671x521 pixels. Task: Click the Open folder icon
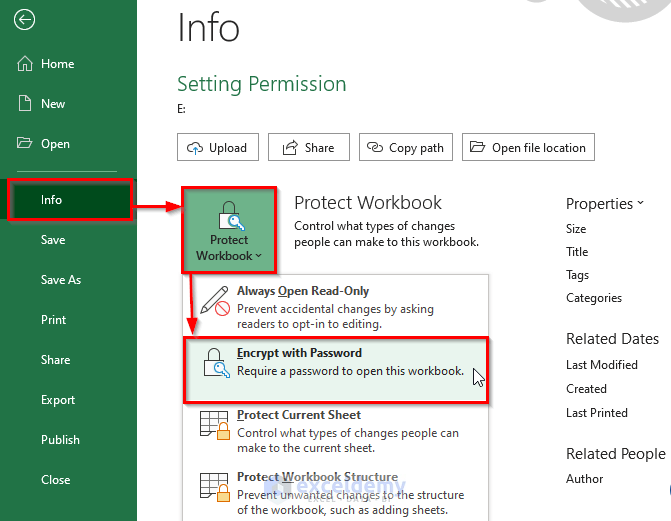pos(26,144)
